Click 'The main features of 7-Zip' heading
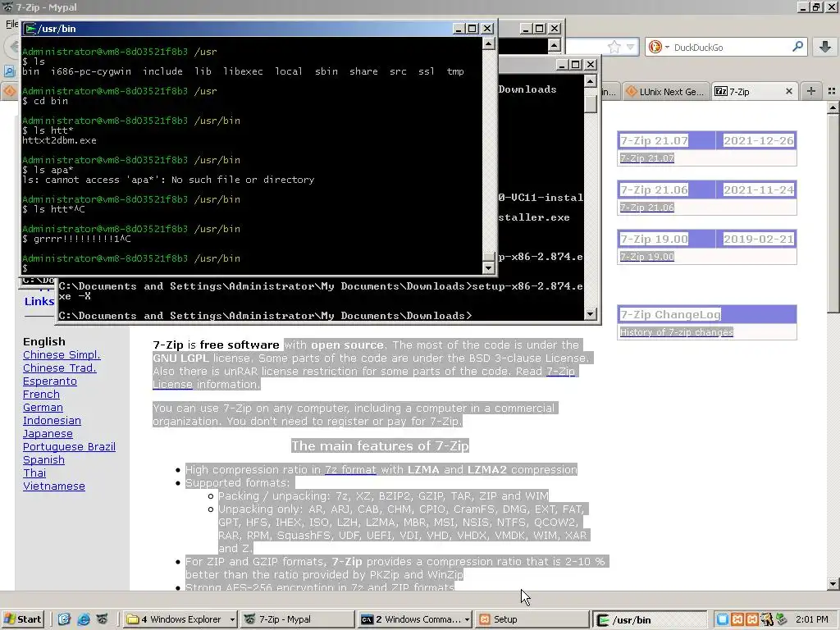Image resolution: width=840 pixels, height=630 pixels. pyautogui.click(x=380, y=445)
